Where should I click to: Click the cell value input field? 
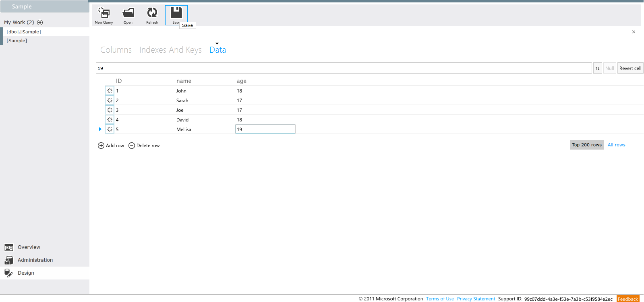pyautogui.click(x=343, y=68)
